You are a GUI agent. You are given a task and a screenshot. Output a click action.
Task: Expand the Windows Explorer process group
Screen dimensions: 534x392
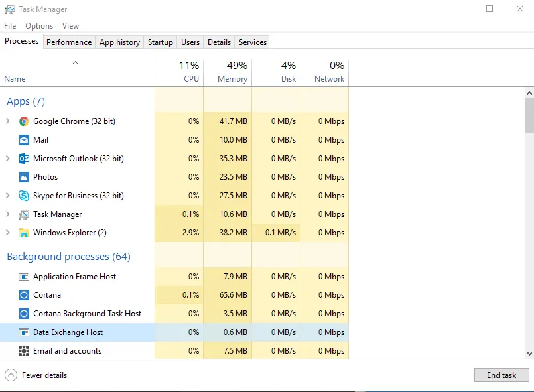(8, 233)
